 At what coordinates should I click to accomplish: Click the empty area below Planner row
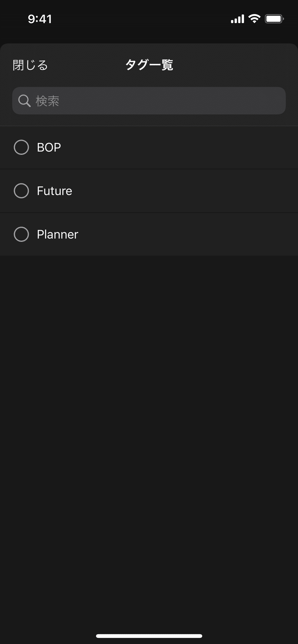coord(149,428)
